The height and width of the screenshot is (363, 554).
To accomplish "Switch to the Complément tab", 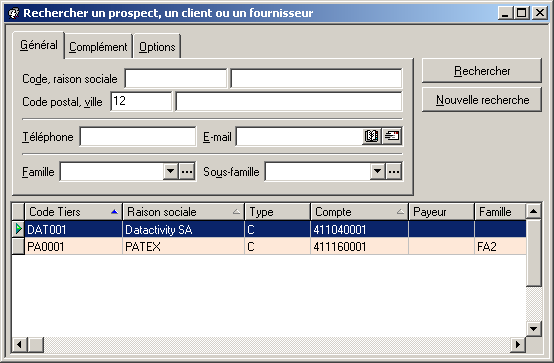I will (98, 47).
